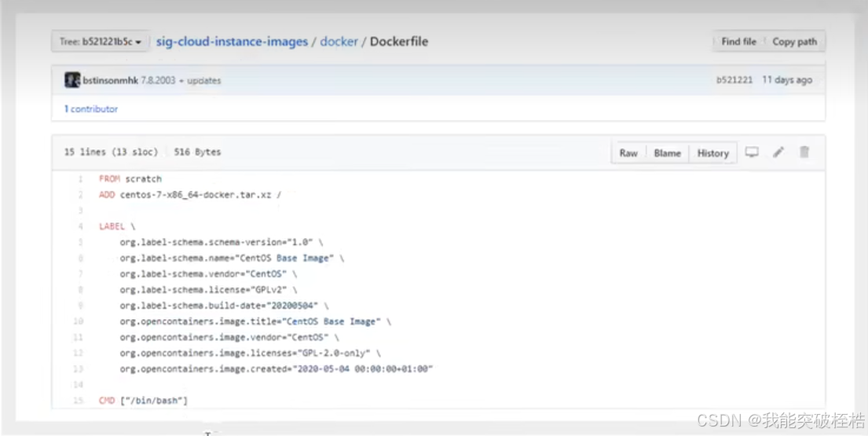Open the file History
The width and height of the screenshot is (868, 436).
point(713,153)
